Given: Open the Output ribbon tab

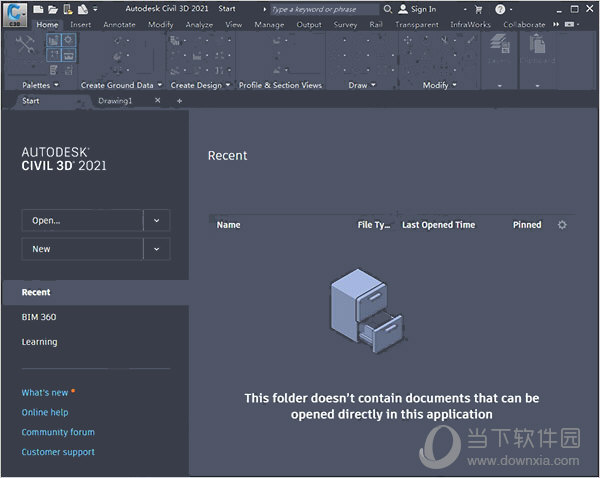Looking at the screenshot, I should (309, 24).
